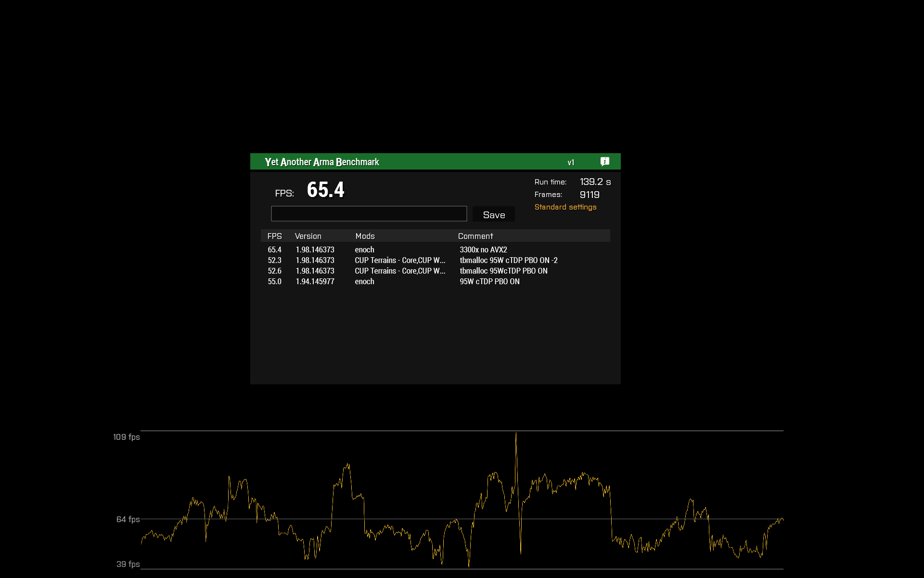This screenshot has height=578, width=924.
Task: Select the 52.3 FPS result row
Action: point(275,260)
